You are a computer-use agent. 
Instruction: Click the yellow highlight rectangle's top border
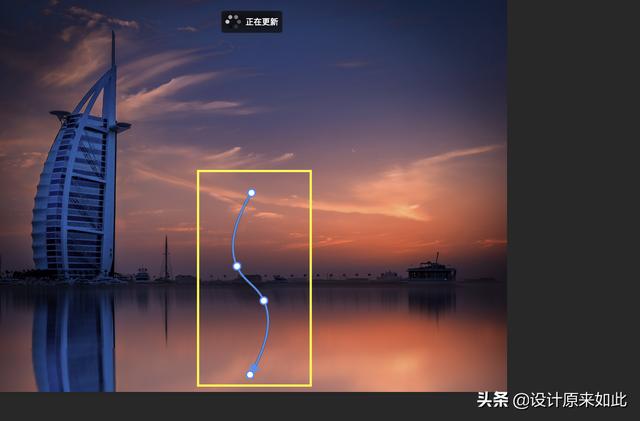tap(254, 171)
